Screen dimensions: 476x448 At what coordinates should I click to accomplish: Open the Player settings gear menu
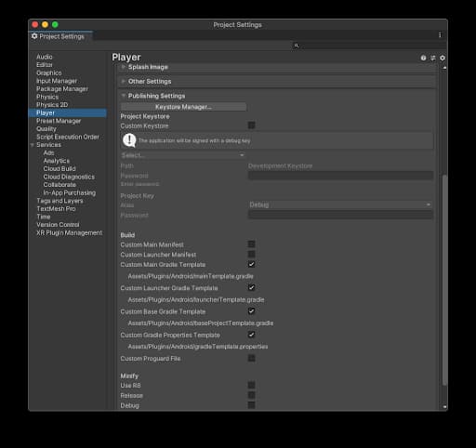click(x=443, y=58)
